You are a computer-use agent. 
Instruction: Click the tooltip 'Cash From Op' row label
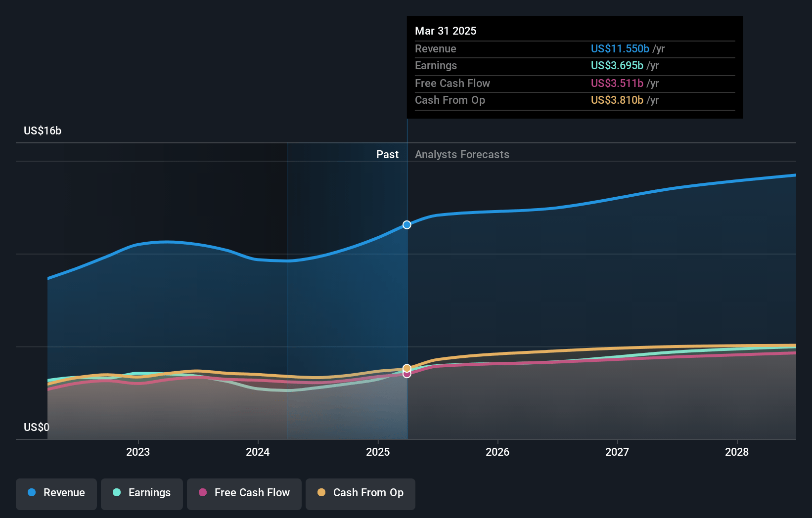point(450,100)
